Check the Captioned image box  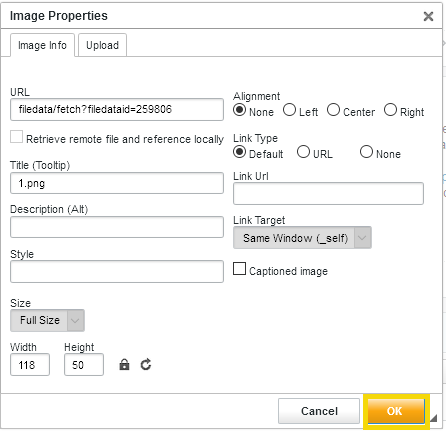(x=239, y=269)
